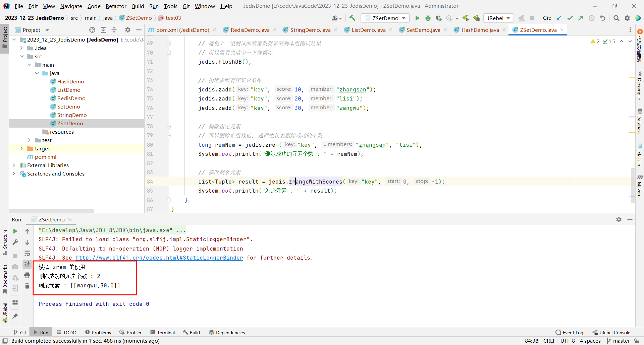Open the slf4j StaticLoggerBinder link

[159, 258]
